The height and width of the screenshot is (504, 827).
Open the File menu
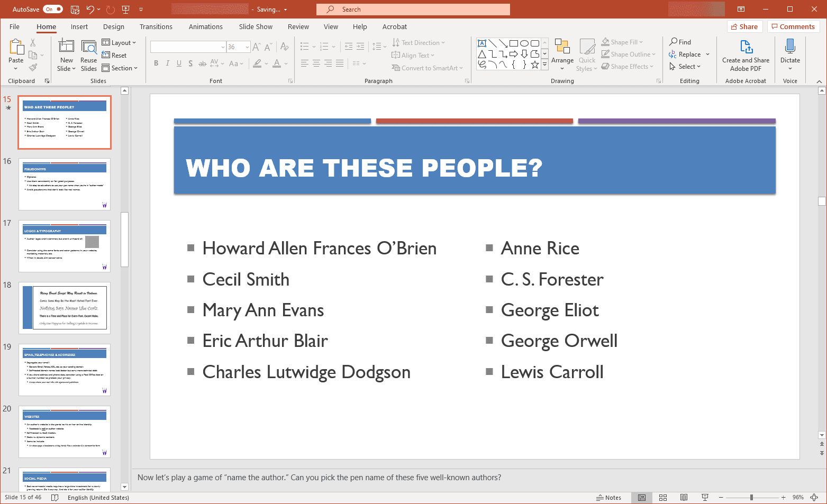(14, 26)
